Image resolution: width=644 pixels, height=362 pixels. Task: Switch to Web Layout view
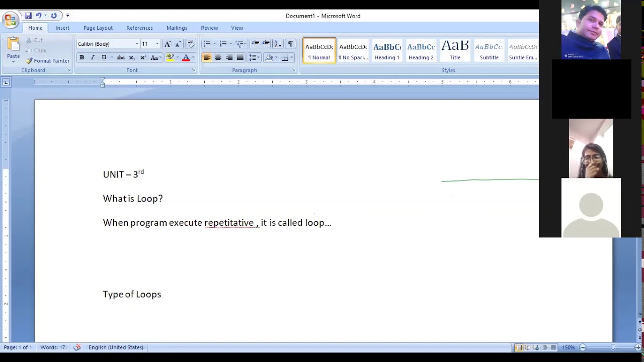pyautogui.click(x=536, y=347)
